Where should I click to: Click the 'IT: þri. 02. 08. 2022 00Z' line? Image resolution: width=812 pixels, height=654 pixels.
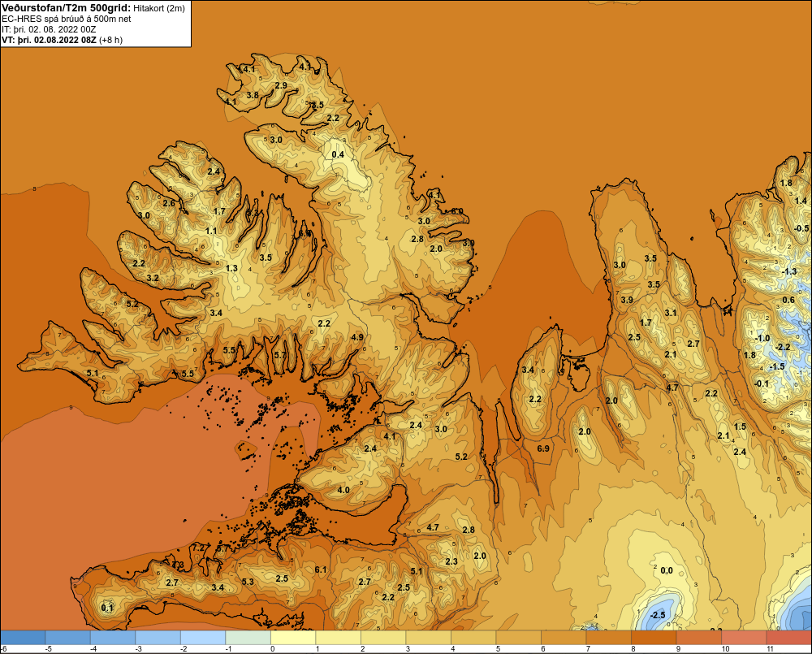point(49,29)
